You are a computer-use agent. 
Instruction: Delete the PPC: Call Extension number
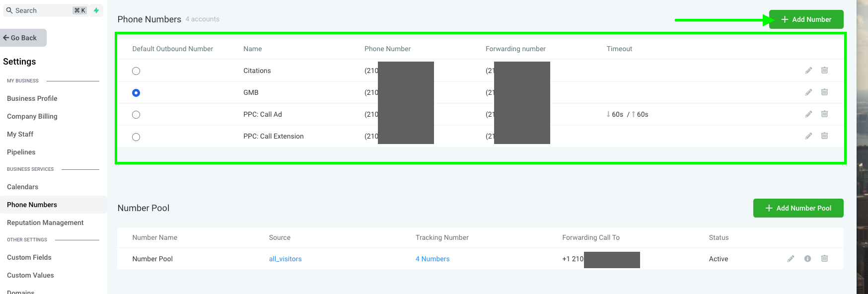coord(824,136)
